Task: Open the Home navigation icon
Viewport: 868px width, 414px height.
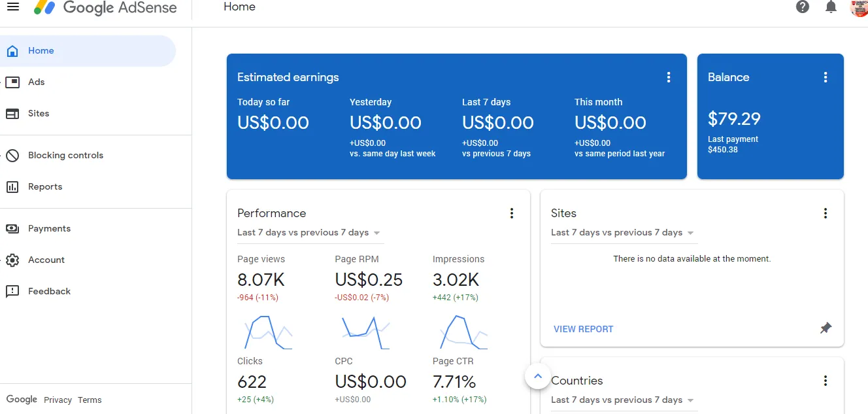Action: (12, 50)
